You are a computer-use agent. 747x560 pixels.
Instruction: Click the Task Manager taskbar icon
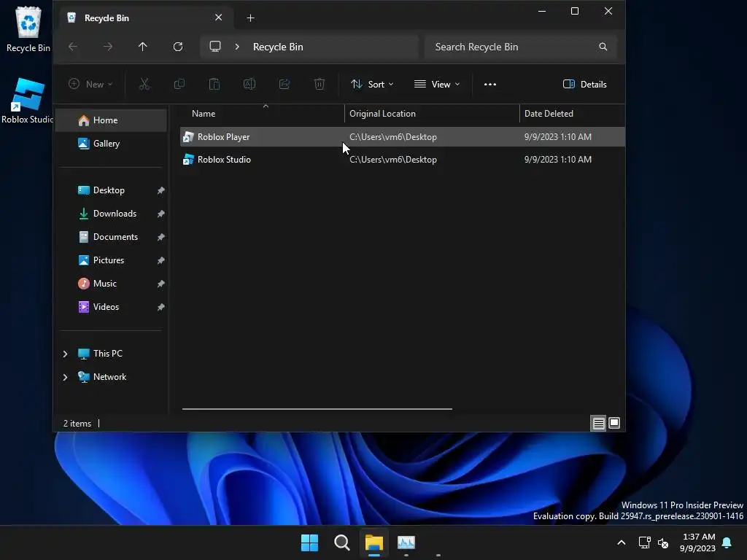tap(406, 542)
